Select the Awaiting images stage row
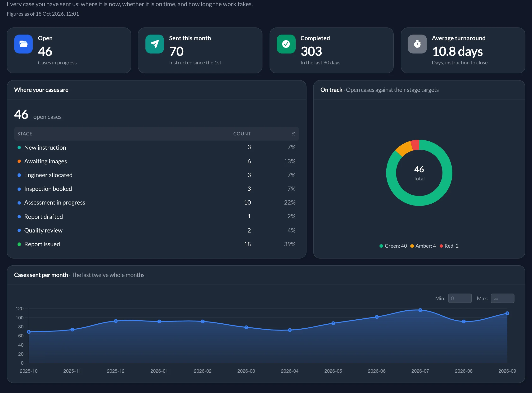 click(156, 161)
